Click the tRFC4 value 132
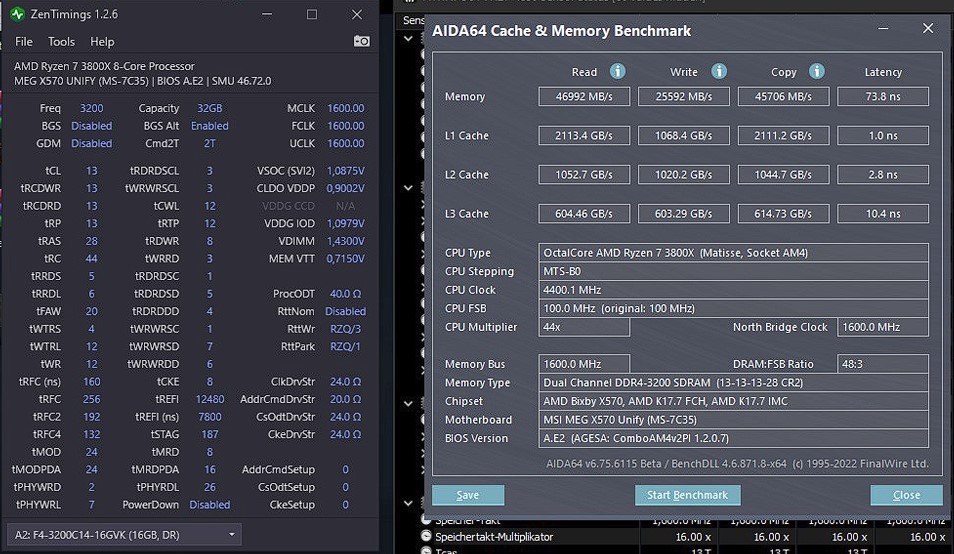 click(x=91, y=435)
